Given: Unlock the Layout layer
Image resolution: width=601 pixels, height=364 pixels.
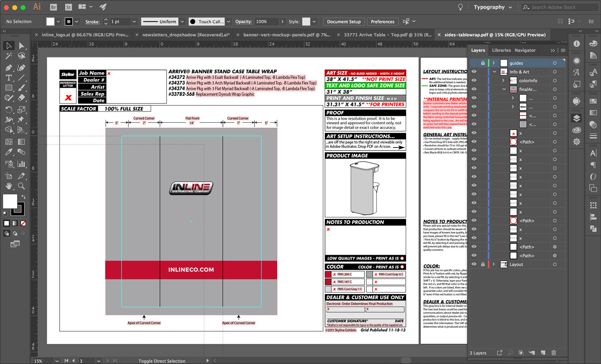Looking at the screenshot, I should 483,264.
